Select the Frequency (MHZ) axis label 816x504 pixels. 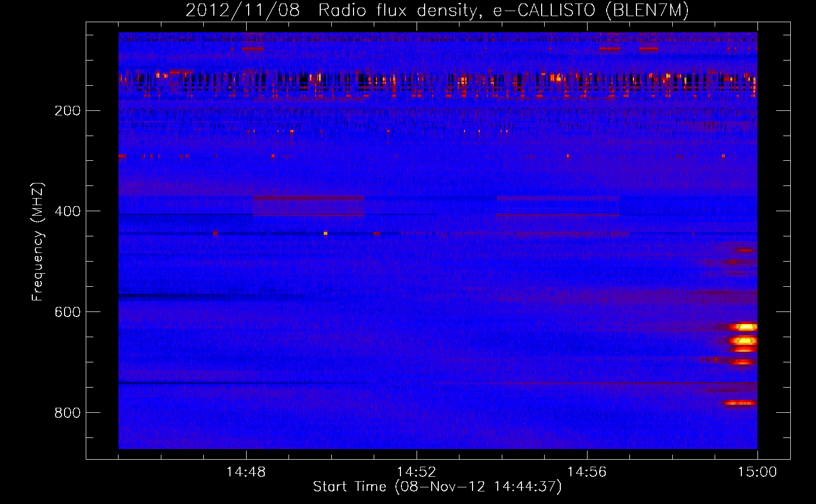coord(38,241)
